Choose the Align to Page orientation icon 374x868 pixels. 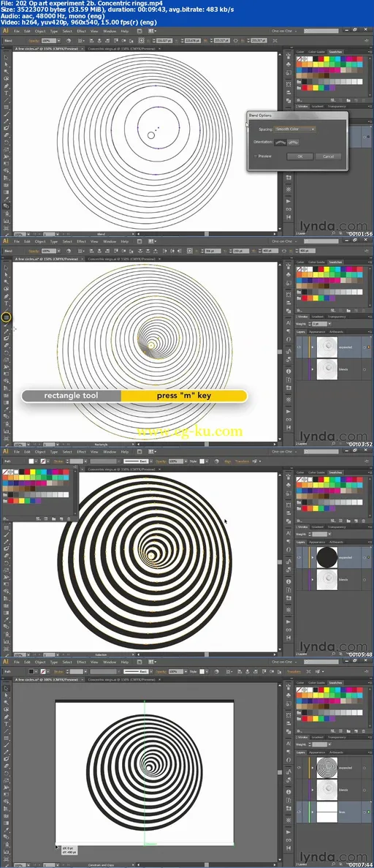pyautogui.click(x=281, y=142)
